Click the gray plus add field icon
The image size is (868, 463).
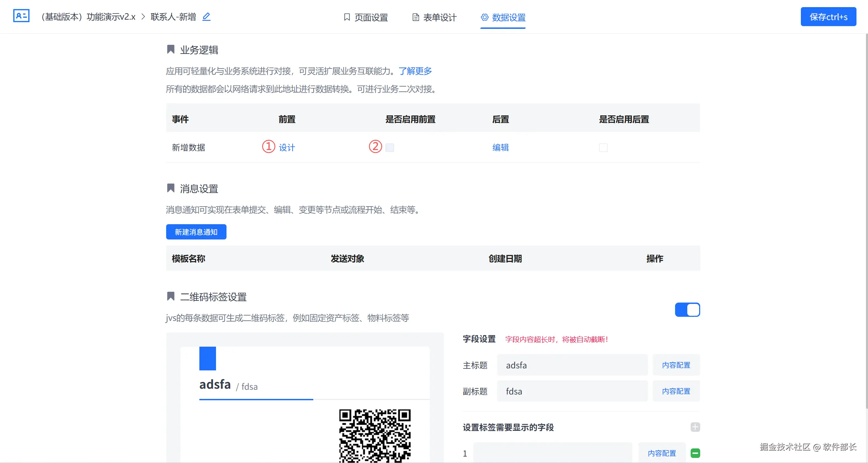point(695,427)
